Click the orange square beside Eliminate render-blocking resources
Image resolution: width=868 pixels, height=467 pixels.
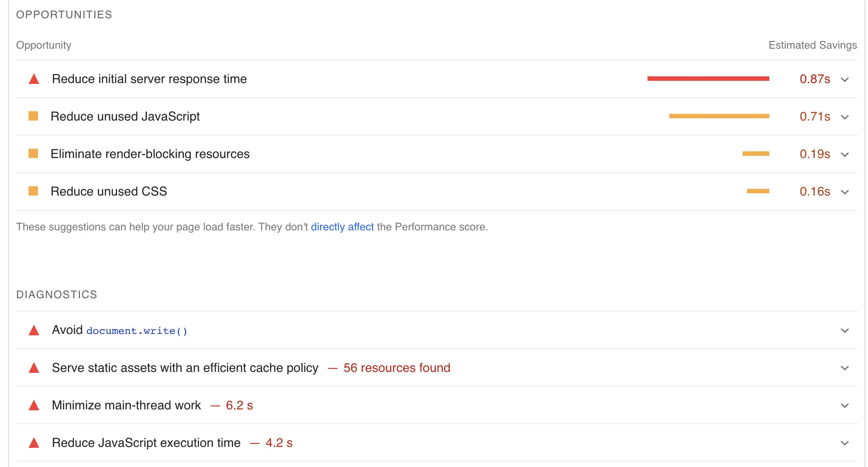pyautogui.click(x=33, y=154)
